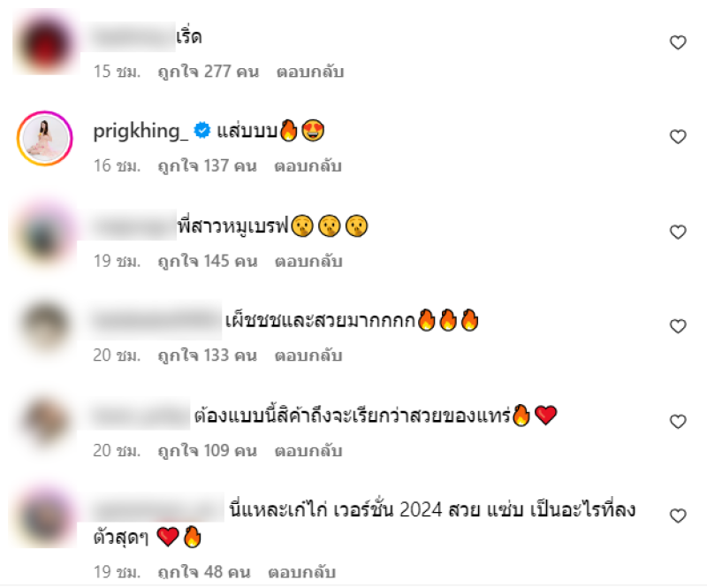Reply to the เวอร์ชั่น 2024 comment

302,572
